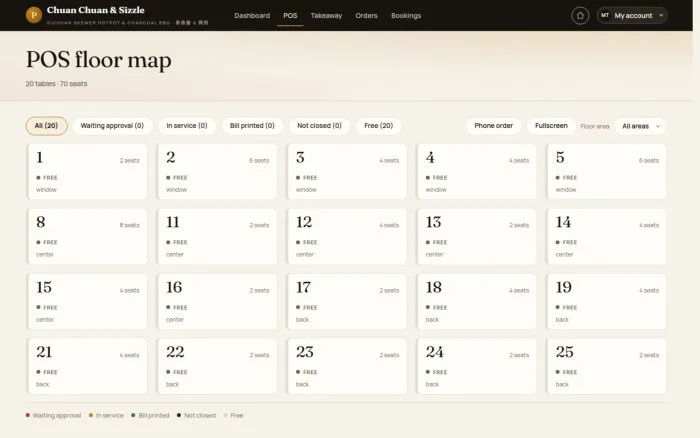
Task: Click the Free legend label
Action: [x=237, y=415]
